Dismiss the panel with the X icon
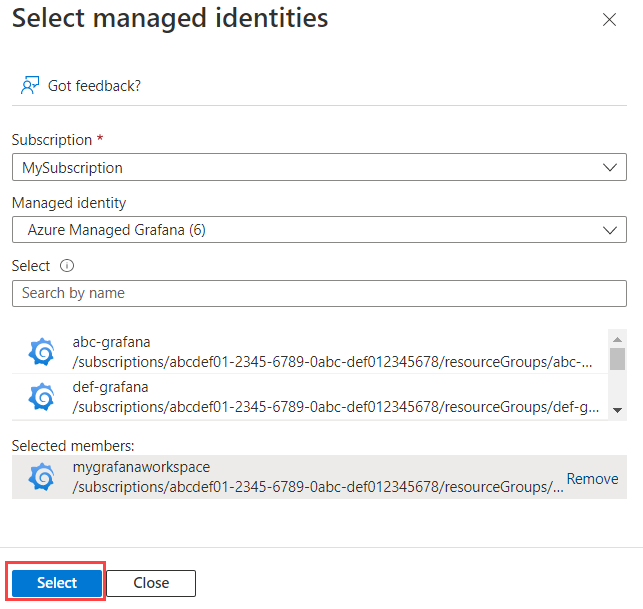This screenshot has width=643, height=609. (609, 19)
